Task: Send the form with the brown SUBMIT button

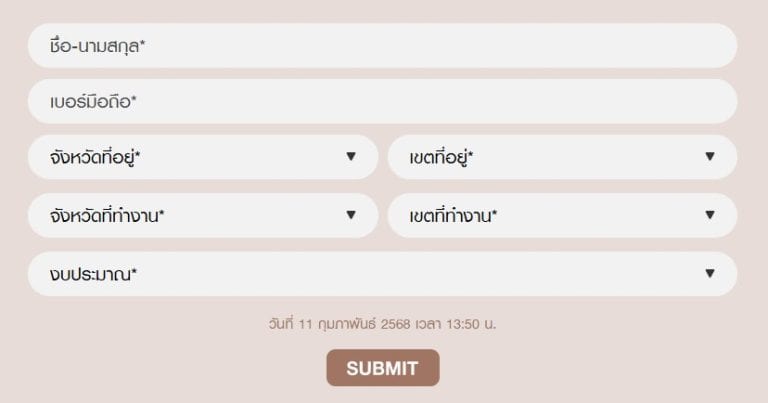Action: point(383,368)
